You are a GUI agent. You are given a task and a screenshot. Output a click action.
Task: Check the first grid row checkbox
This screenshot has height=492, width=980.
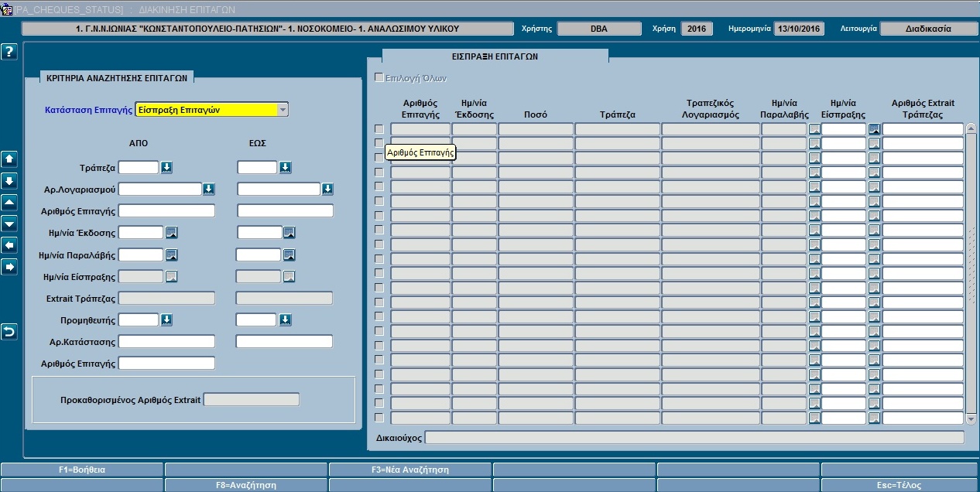tap(379, 129)
